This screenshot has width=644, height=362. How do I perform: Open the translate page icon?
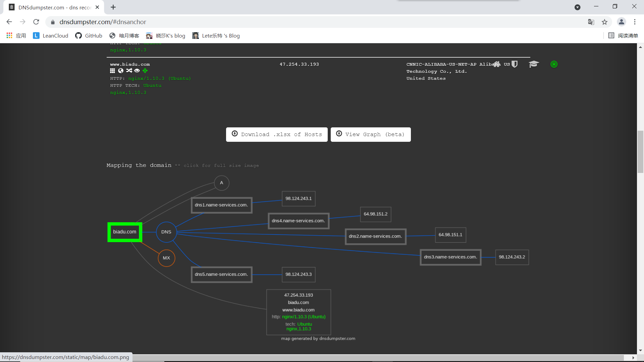point(591,22)
